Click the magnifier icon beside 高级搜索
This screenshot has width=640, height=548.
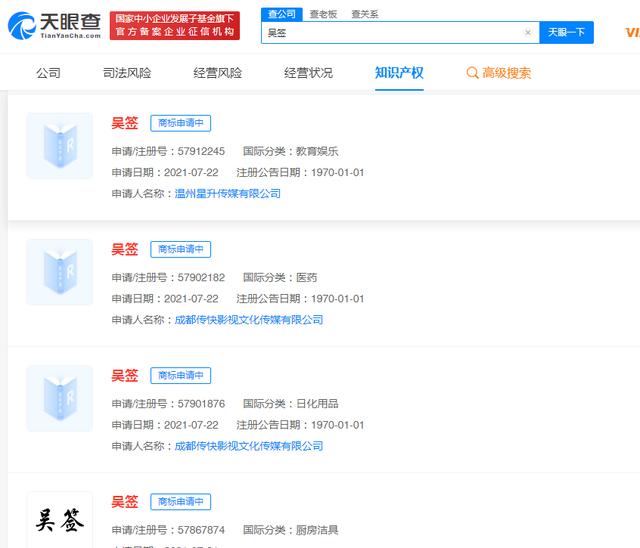click(472, 73)
